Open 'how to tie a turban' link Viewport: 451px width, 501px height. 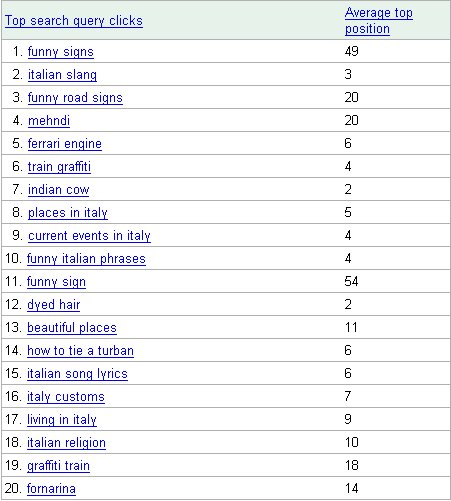[80, 351]
